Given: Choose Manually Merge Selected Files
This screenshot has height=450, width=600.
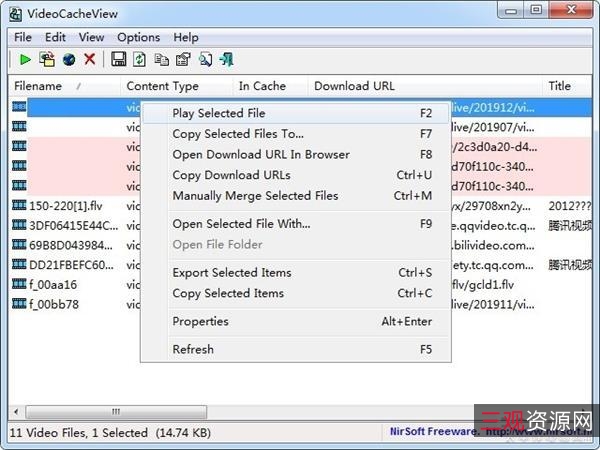Looking at the screenshot, I should tap(255, 196).
